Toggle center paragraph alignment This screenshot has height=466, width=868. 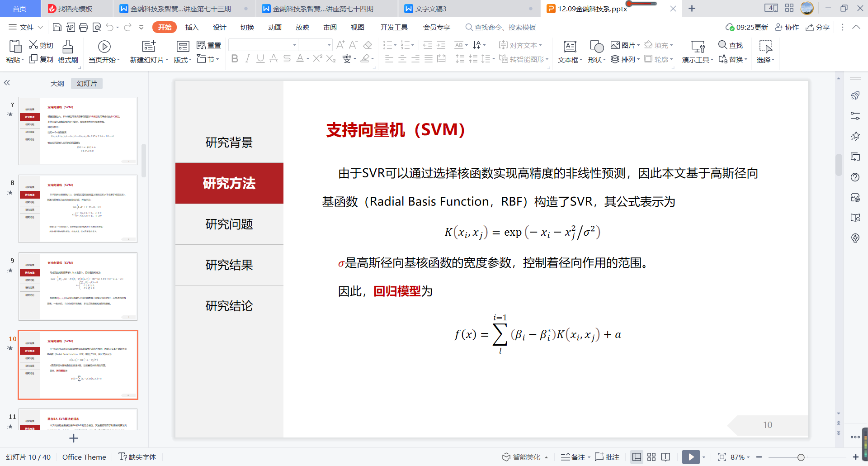coord(402,59)
